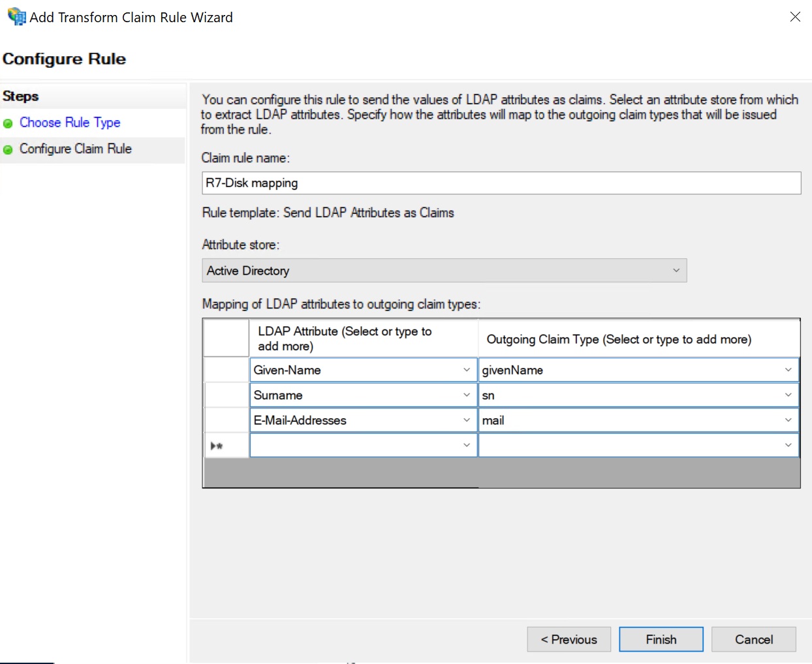The height and width of the screenshot is (664, 812).
Task: Open the Attribute store dropdown
Action: coord(445,271)
